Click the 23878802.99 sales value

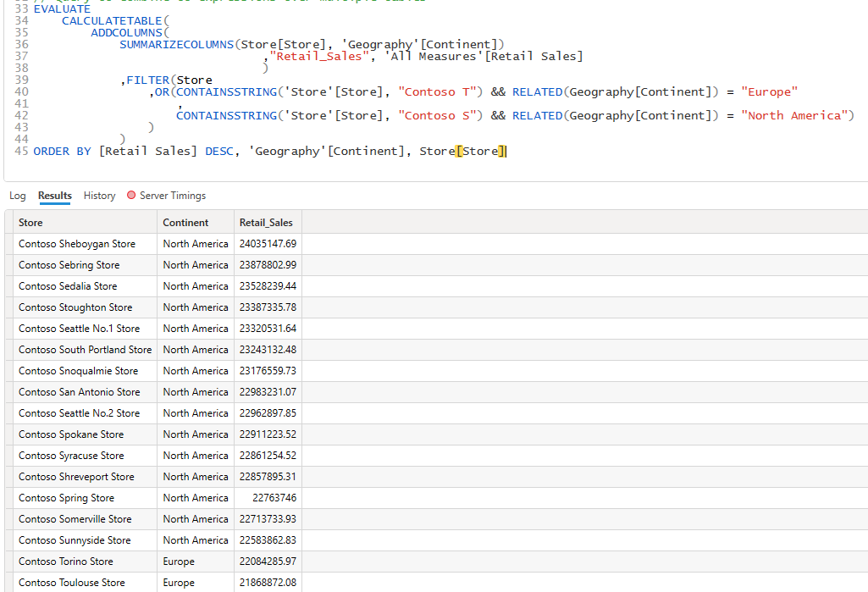pyautogui.click(x=268, y=265)
